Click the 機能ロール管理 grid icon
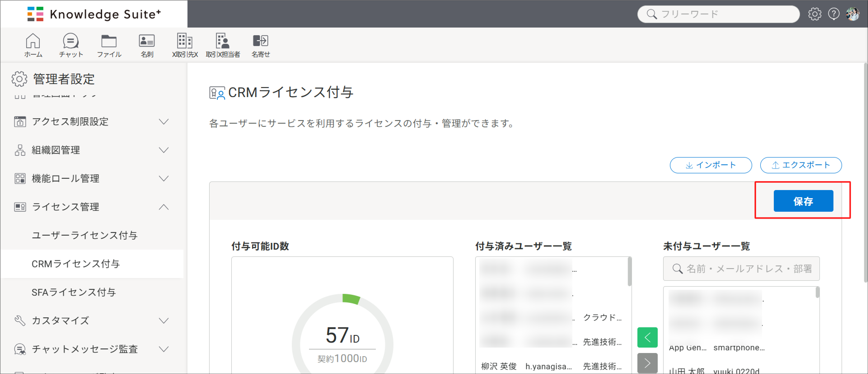868x374 pixels. click(x=20, y=178)
